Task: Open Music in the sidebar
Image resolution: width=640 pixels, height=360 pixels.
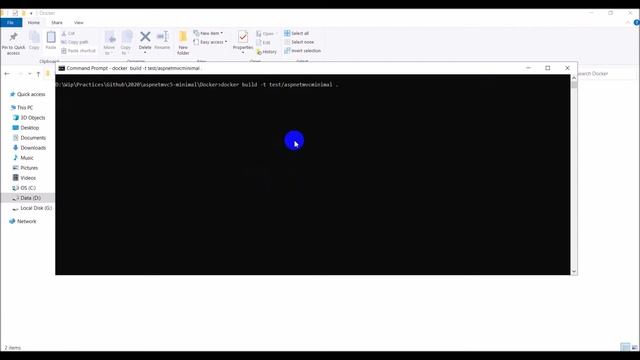Action: [x=23, y=158]
